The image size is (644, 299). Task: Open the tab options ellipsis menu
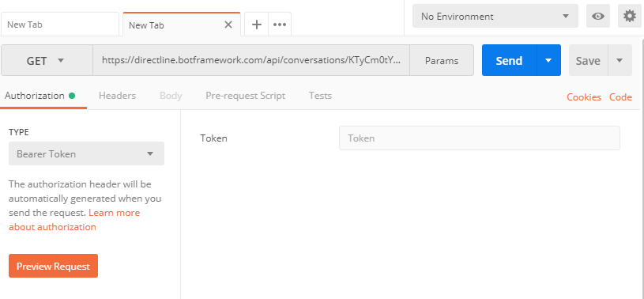pos(280,25)
